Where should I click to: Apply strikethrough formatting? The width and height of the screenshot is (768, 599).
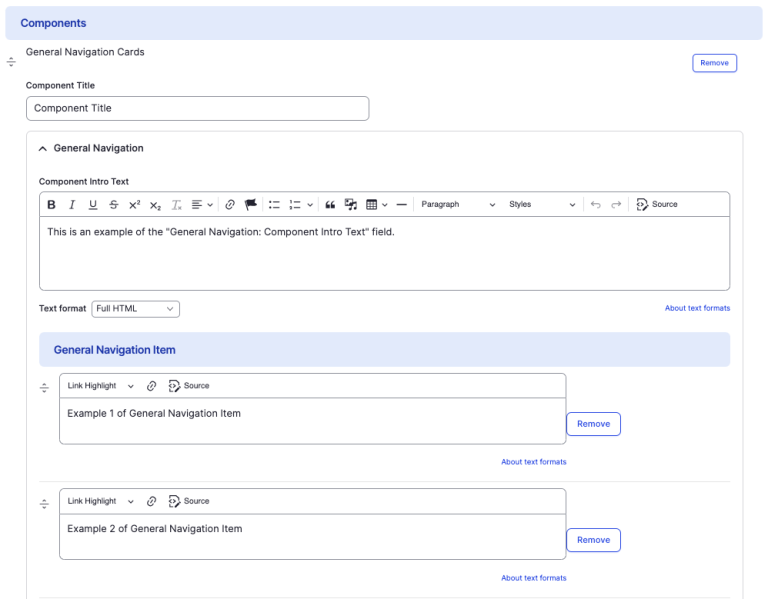[113, 205]
